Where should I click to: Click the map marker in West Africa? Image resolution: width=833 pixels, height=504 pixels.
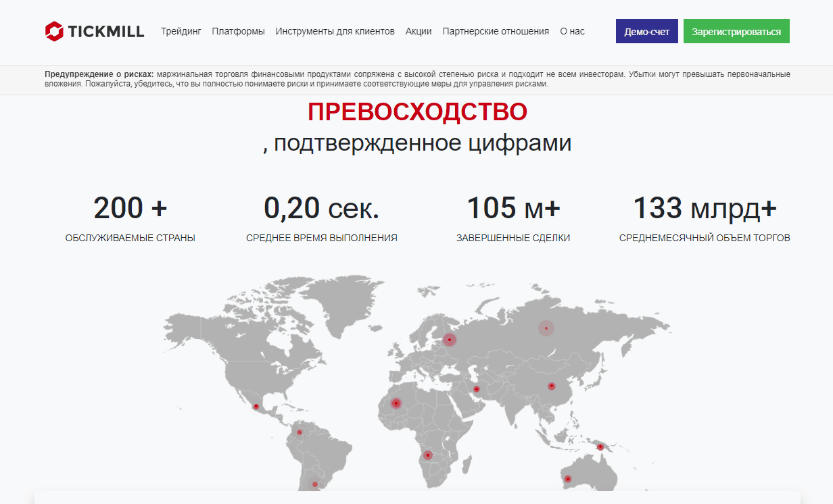396,403
